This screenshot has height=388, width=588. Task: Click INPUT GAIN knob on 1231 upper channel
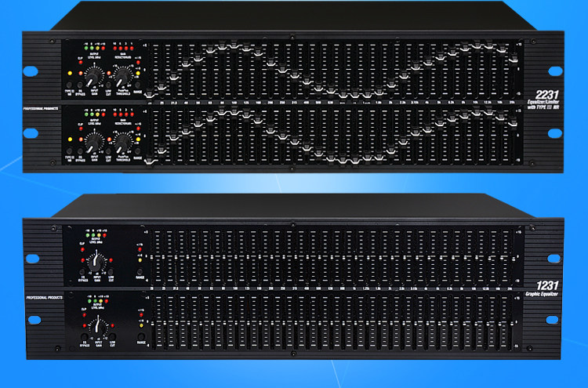[96, 263]
